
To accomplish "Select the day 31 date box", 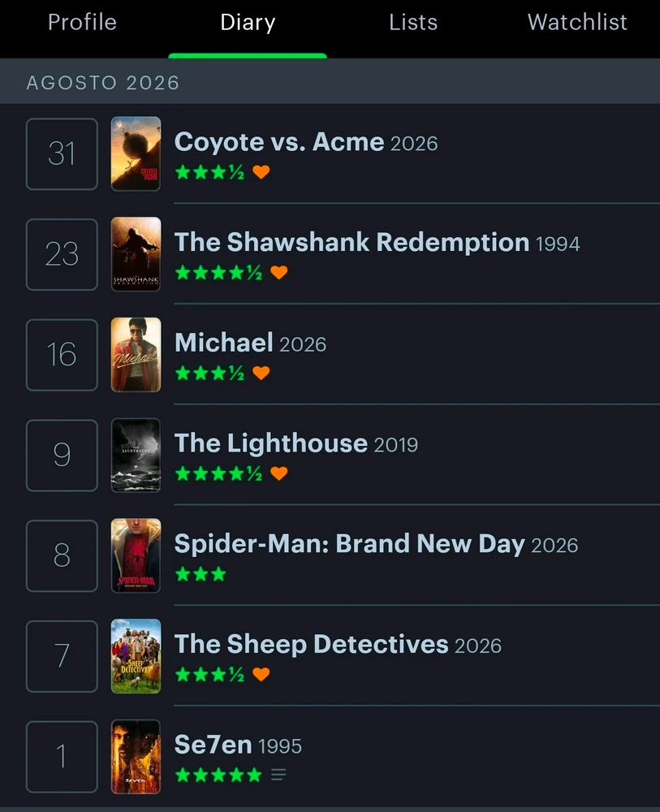I will pyautogui.click(x=63, y=153).
